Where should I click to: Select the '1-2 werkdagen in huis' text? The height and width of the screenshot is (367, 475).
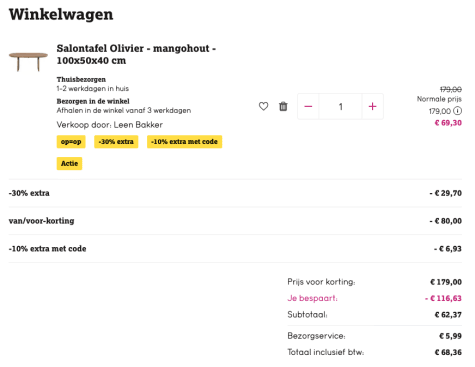click(93, 89)
